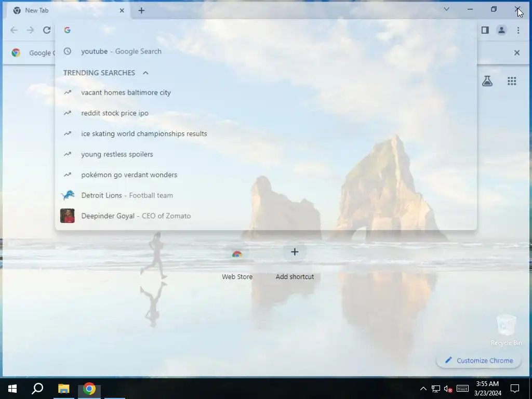
Task: Open the network status tray icon
Action: click(x=436, y=389)
